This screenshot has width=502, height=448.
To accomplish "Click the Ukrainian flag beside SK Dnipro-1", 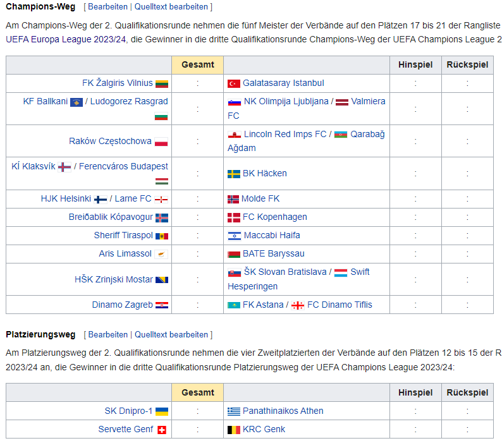I will click(x=162, y=411).
